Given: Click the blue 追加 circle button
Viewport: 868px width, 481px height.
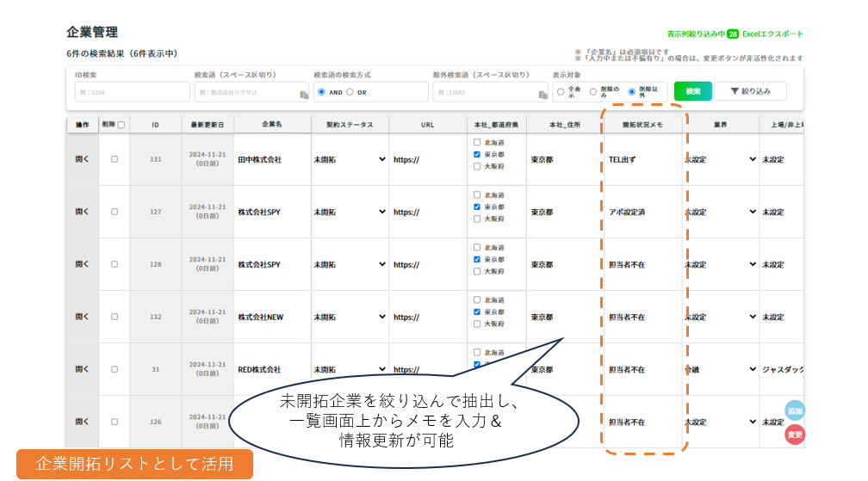Looking at the screenshot, I should [794, 411].
